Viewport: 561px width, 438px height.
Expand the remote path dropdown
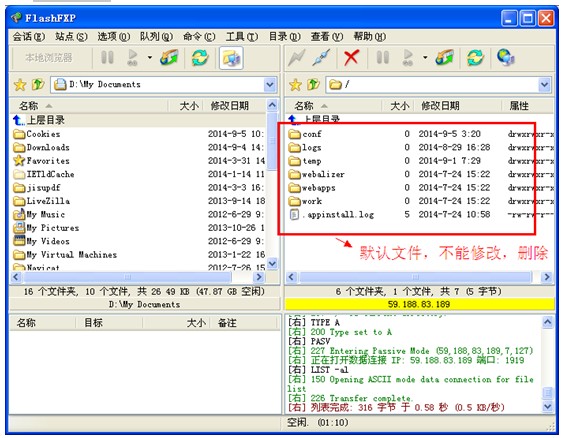coord(545,85)
